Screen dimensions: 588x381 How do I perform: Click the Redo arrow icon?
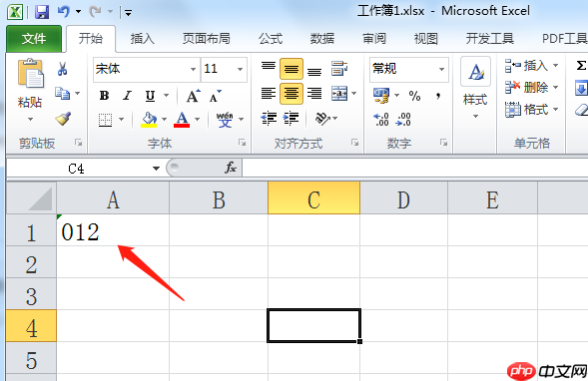(95, 12)
